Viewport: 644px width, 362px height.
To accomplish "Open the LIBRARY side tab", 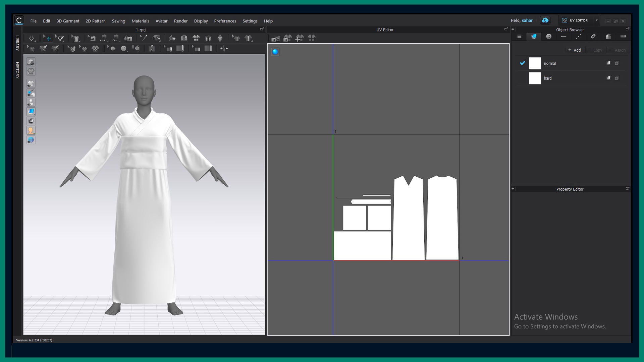I will point(17,43).
